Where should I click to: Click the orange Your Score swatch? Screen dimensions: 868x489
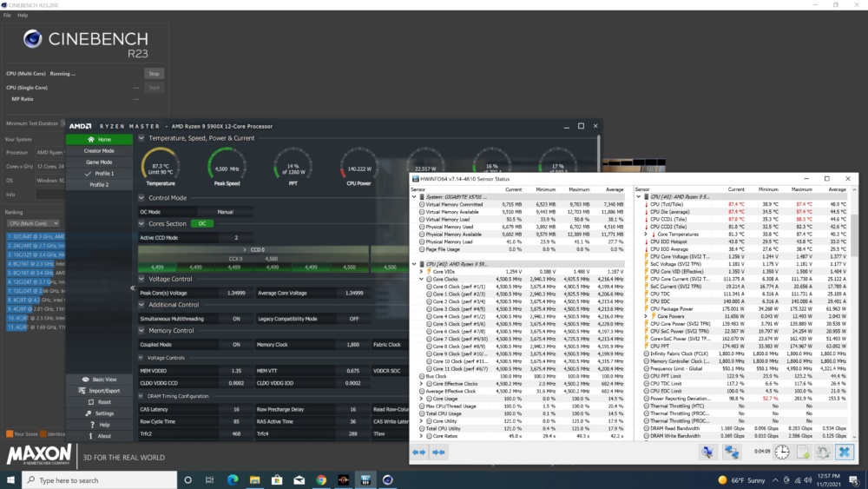coord(10,433)
